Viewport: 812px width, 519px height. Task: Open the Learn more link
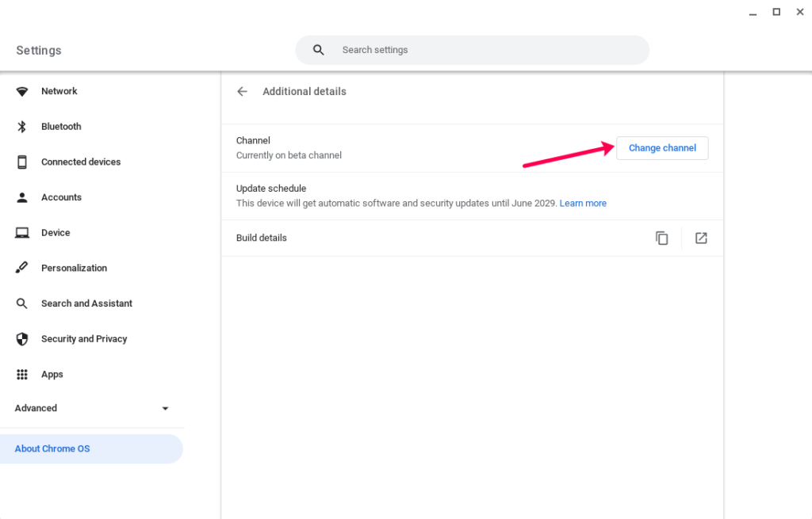point(583,204)
